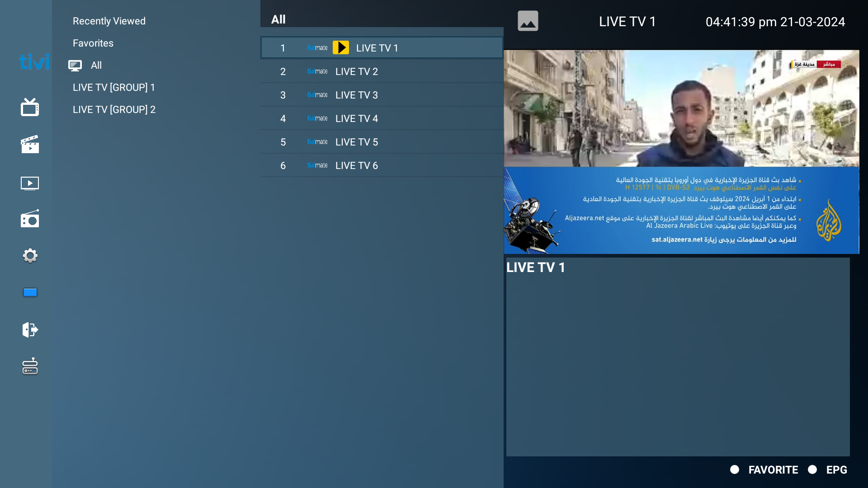The width and height of the screenshot is (868, 488).
Task: Click tivimate logo on LIVE TV 2 row
Action: tap(317, 71)
